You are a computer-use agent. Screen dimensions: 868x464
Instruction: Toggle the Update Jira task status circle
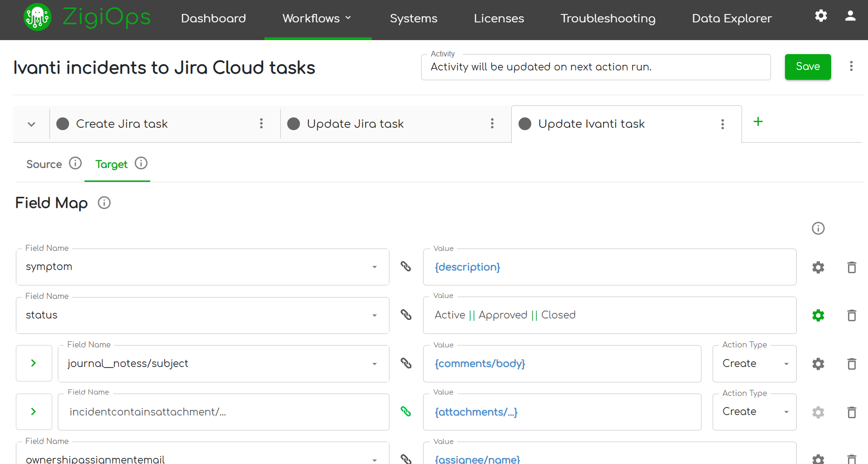(x=293, y=124)
